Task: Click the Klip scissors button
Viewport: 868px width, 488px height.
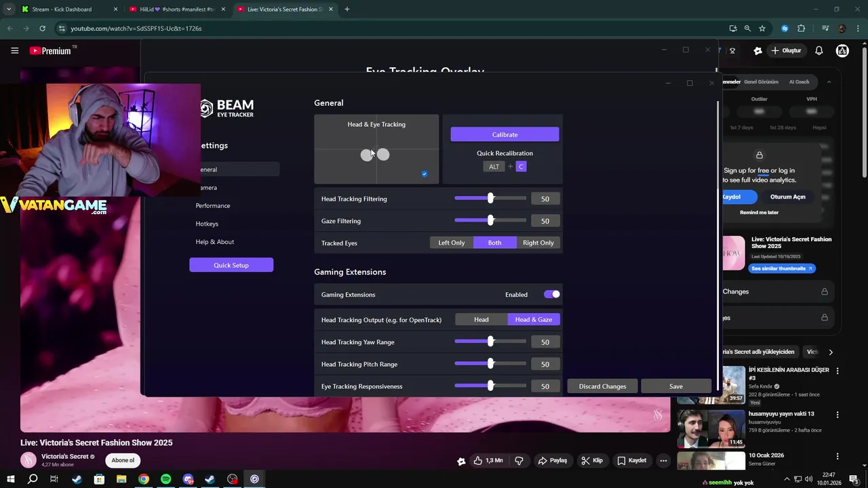Action: (592, 460)
